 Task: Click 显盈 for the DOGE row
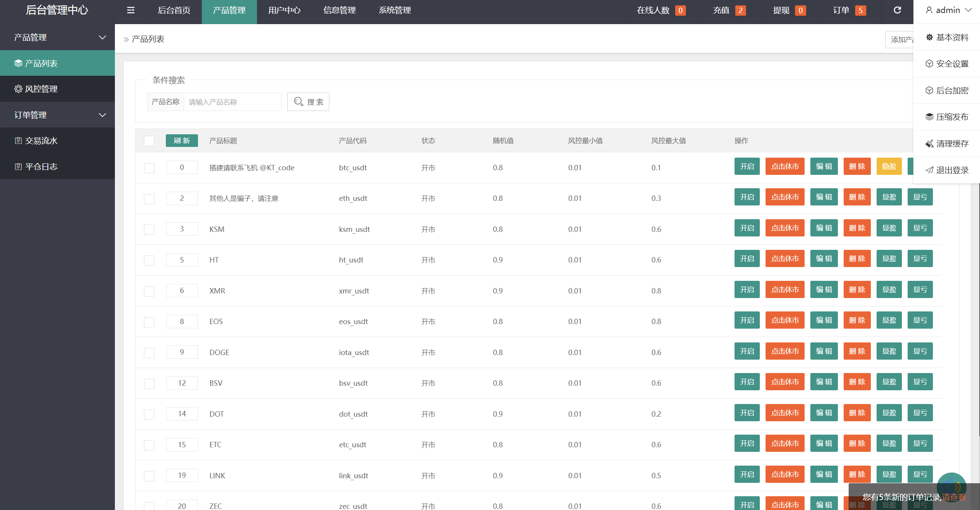coord(889,351)
